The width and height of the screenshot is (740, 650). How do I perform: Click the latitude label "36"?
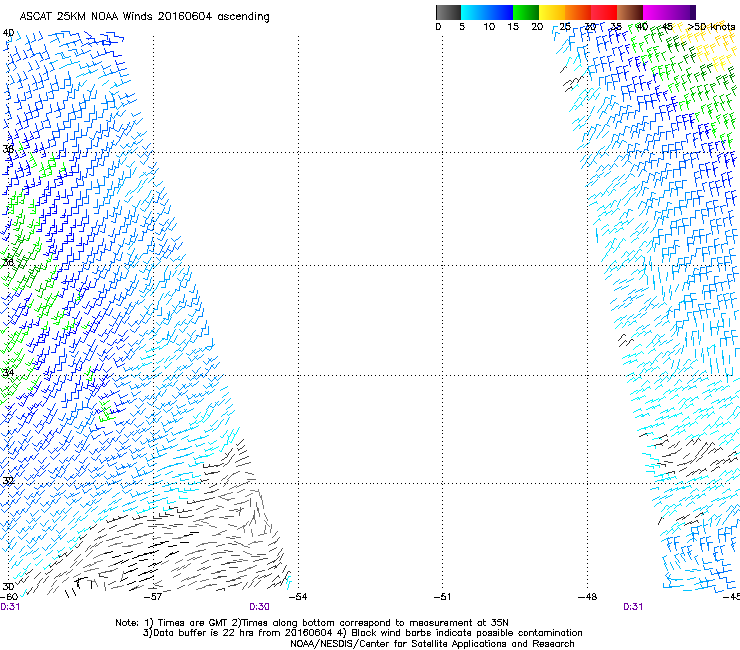pos(8,262)
